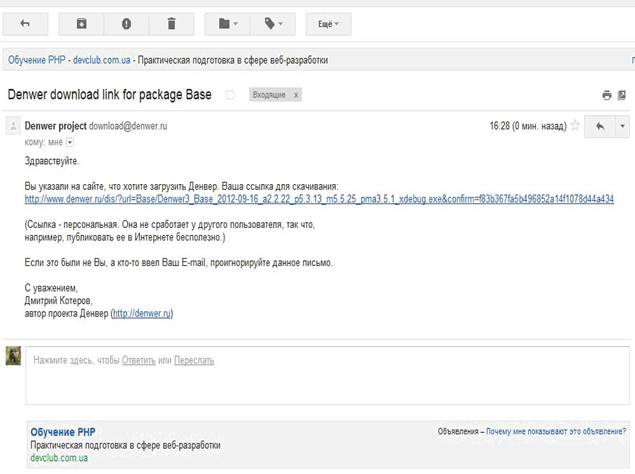Screen dimensions: 635x474
Task: Reply using arrow next to timestamp
Action: point(600,127)
